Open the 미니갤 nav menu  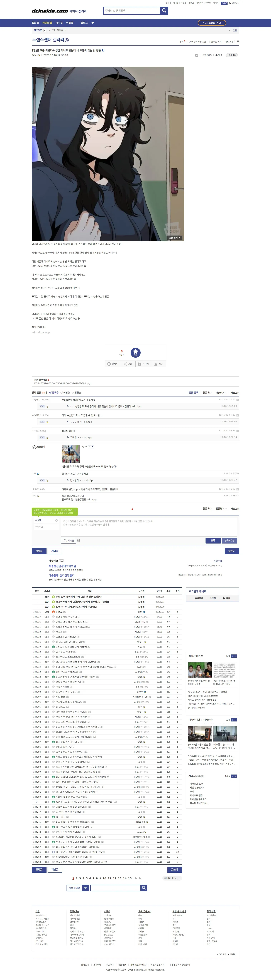59,23
